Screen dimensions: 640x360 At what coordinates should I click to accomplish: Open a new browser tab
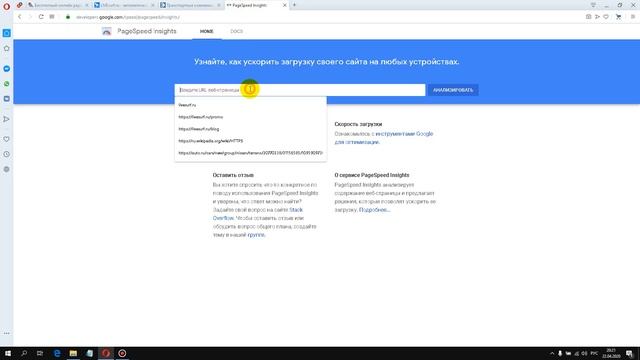pos(294,5)
